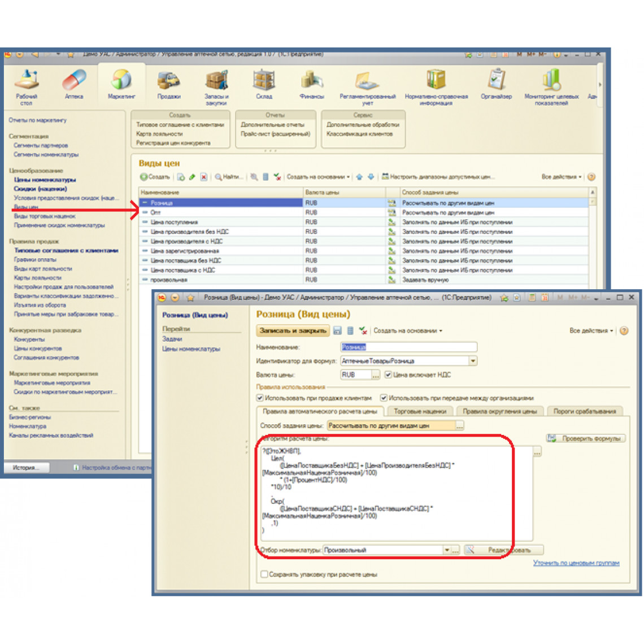The height and width of the screenshot is (644, 644).
Task: Open Прайс-лист (расширенный) report
Action: click(x=275, y=134)
